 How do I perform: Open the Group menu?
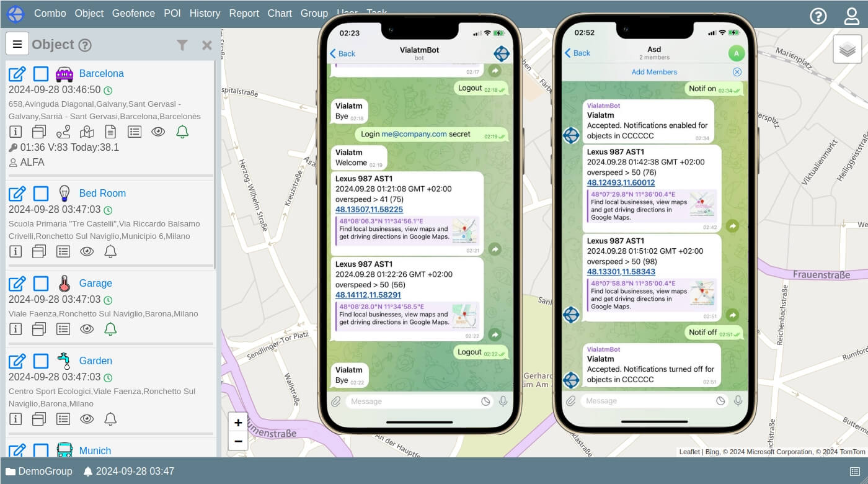(x=314, y=13)
